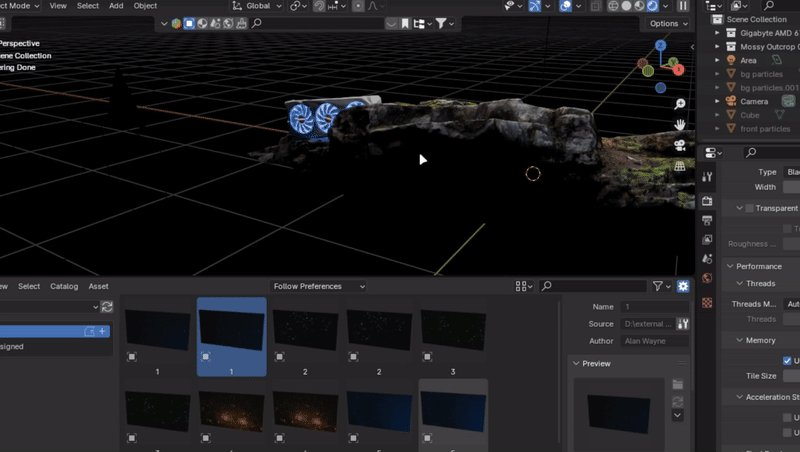Open the pivot point link dropdown

tap(298, 6)
